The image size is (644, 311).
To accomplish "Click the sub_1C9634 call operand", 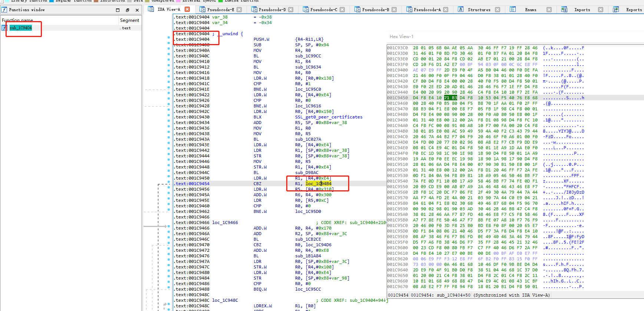I will coord(308,67).
